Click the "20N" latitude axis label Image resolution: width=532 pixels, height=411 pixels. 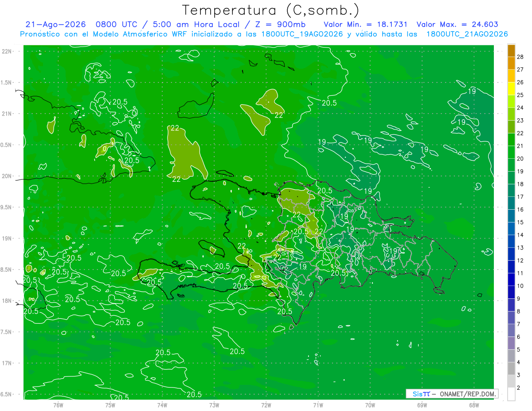coord(7,176)
